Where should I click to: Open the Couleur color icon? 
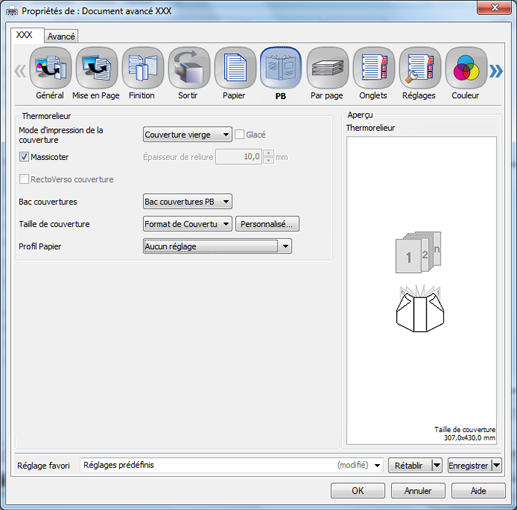(466, 68)
